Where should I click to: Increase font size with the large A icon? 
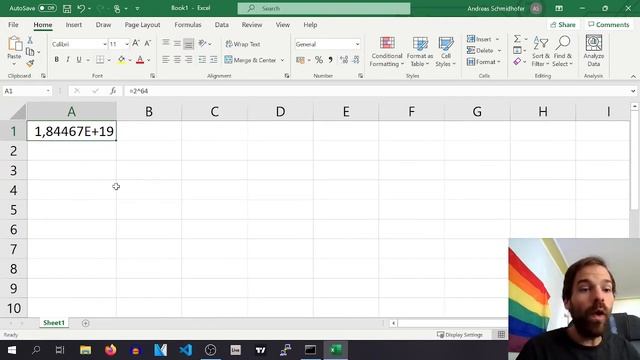[136, 44]
